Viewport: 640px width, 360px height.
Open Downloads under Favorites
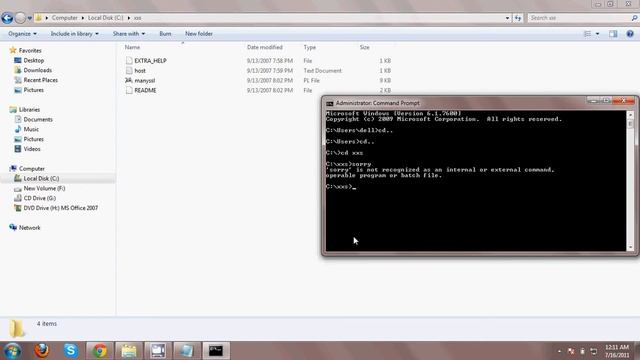(x=38, y=70)
